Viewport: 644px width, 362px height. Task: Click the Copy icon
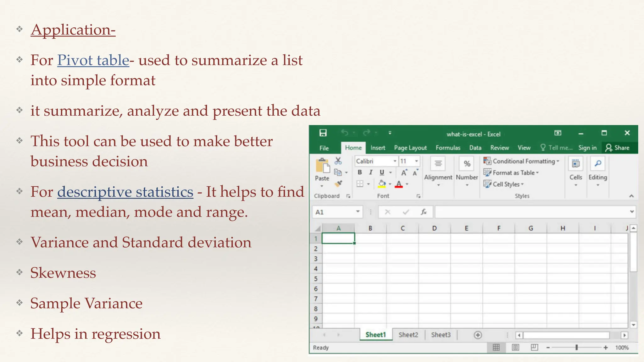coord(338,172)
